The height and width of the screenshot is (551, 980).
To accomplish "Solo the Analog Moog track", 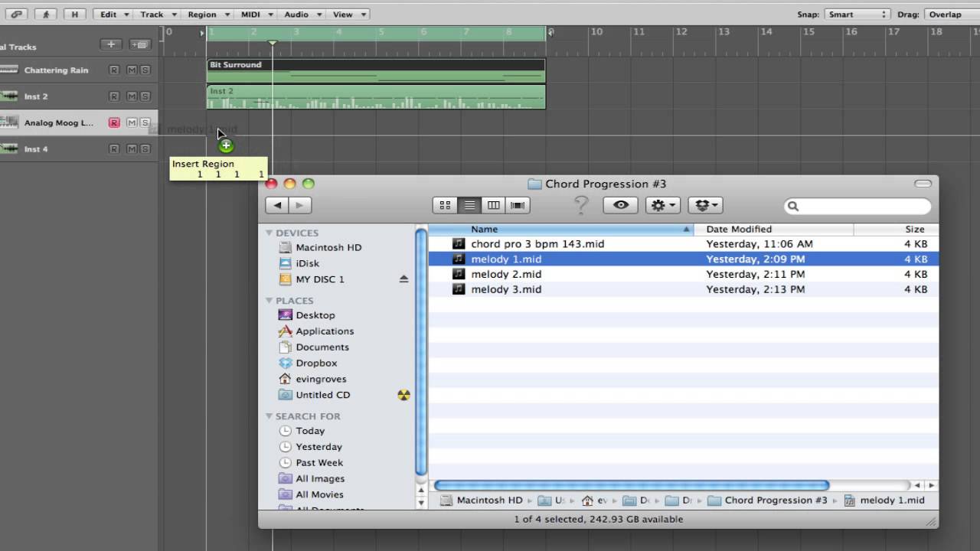I will tap(145, 122).
